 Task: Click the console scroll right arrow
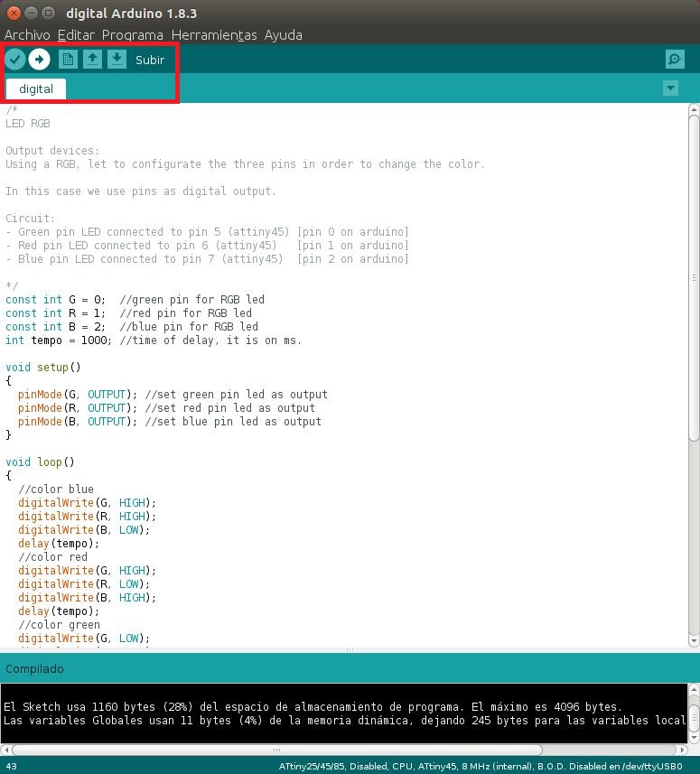pos(682,750)
